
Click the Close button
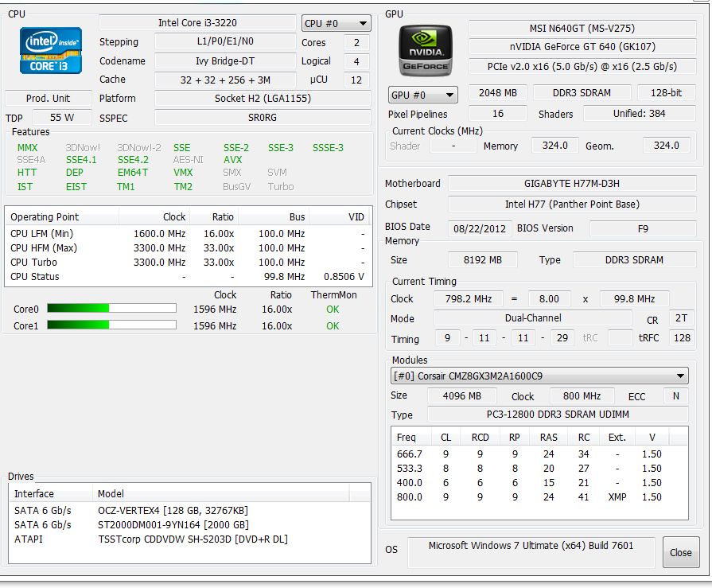(681, 552)
